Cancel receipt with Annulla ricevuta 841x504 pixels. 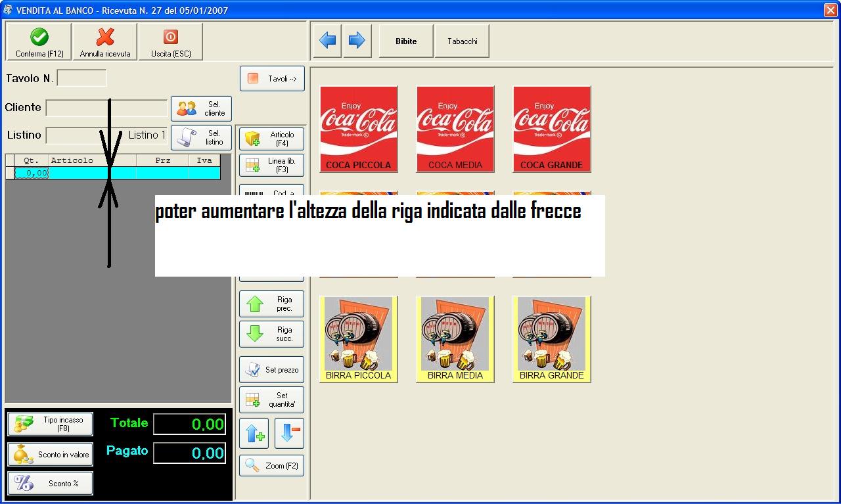pyautogui.click(x=105, y=42)
